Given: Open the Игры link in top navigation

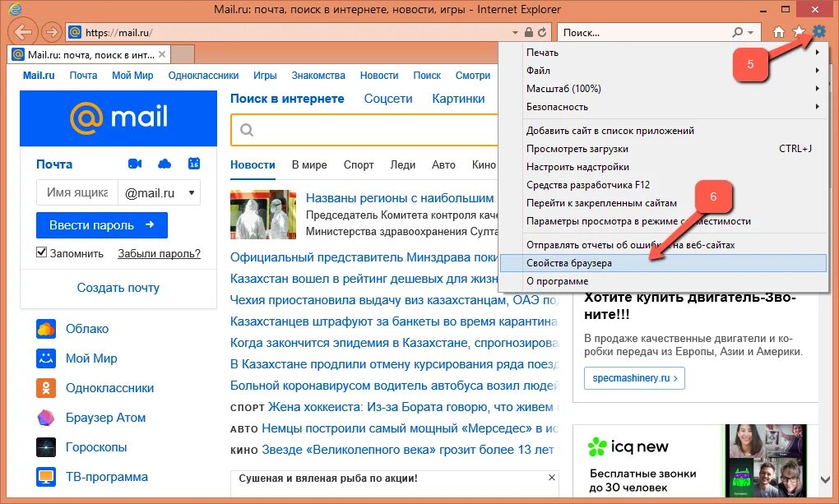Looking at the screenshot, I should (265, 76).
